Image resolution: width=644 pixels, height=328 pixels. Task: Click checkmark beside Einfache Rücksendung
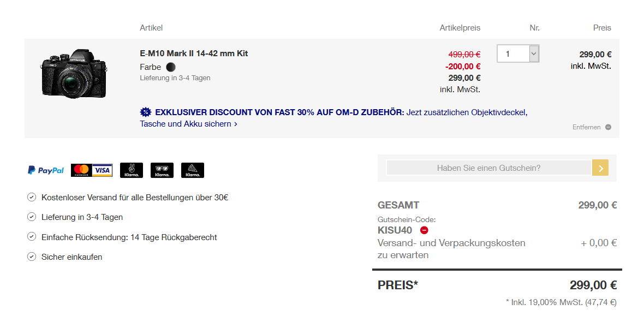[x=32, y=237]
